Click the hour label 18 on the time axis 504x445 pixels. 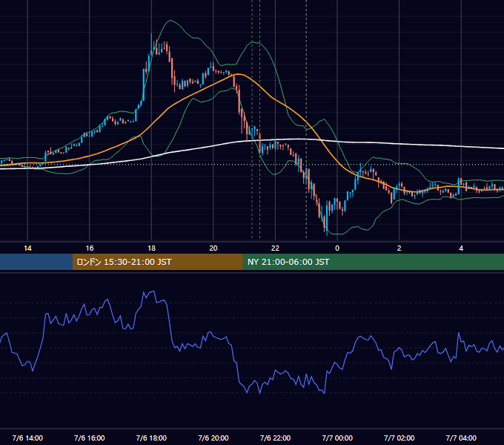click(x=151, y=248)
